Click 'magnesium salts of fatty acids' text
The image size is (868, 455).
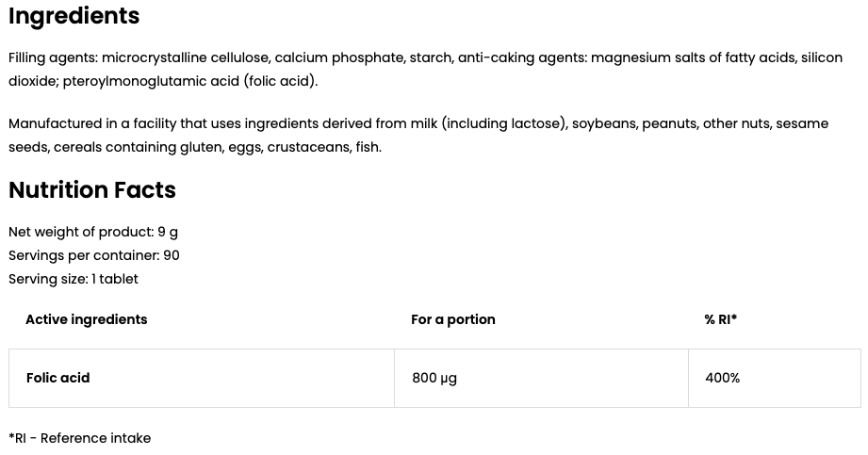tap(691, 57)
